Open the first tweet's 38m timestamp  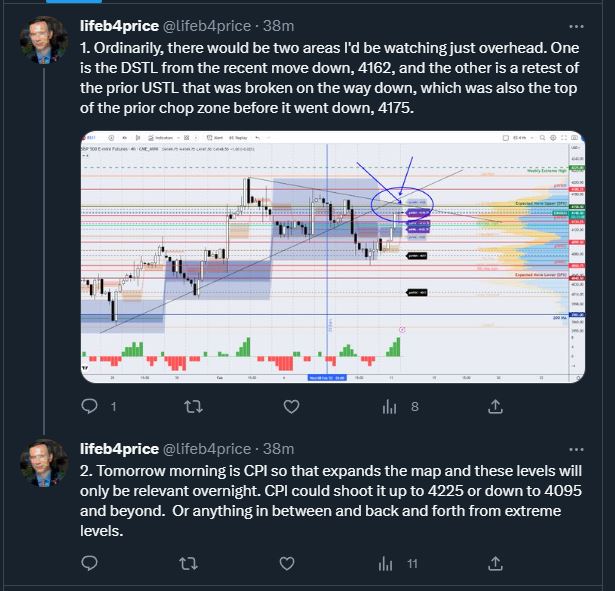pos(278,26)
